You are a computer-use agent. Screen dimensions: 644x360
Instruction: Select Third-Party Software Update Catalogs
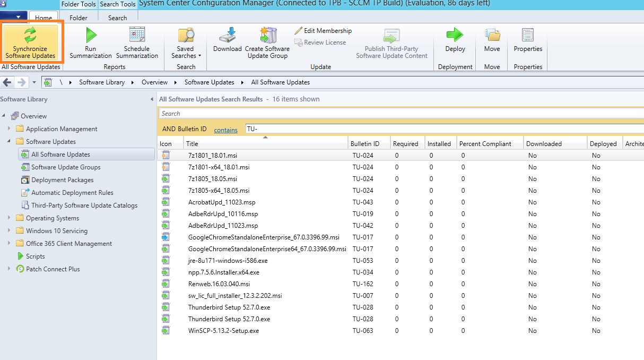pyautogui.click(x=84, y=205)
